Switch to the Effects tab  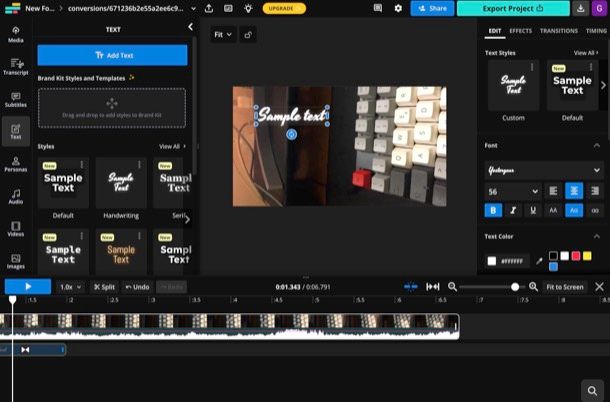coord(521,31)
